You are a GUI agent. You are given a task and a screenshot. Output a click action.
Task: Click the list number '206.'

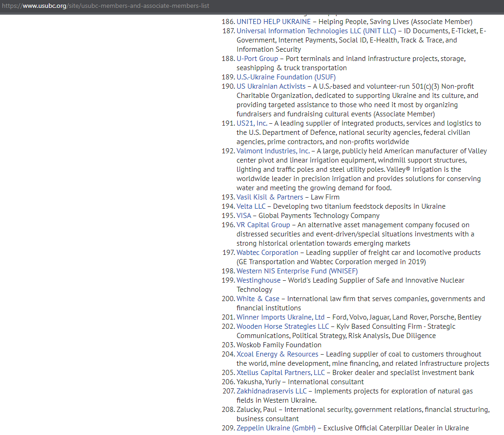(x=228, y=381)
